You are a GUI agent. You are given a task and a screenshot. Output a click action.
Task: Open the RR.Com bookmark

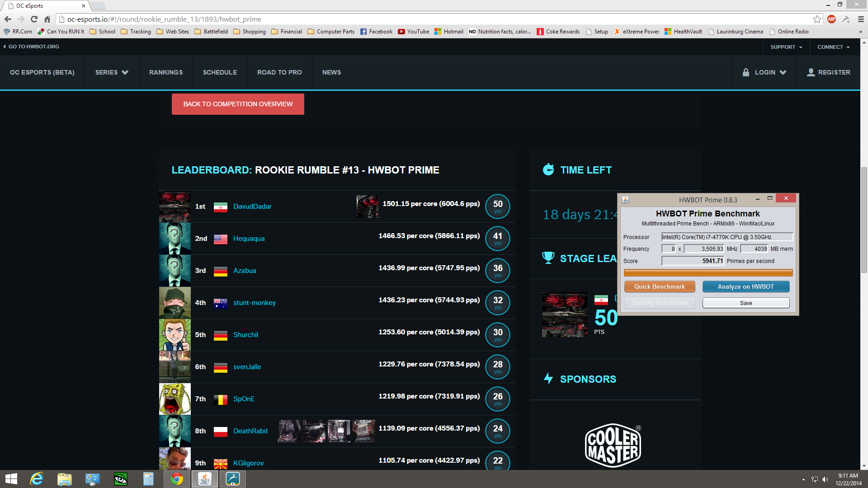(18, 32)
